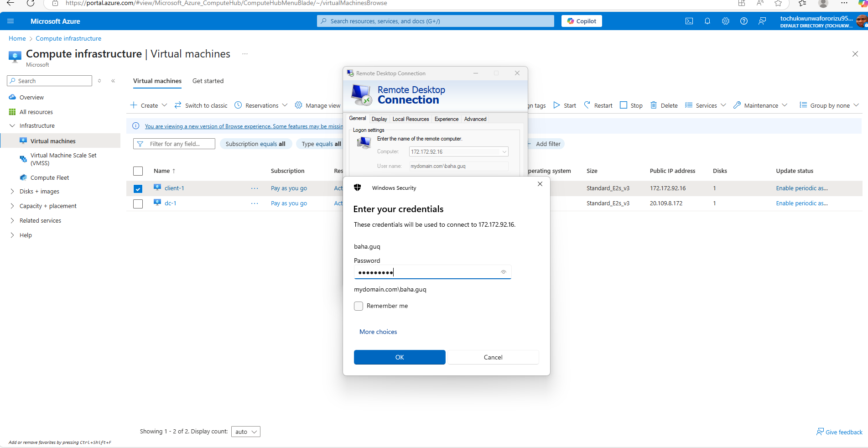Toggle the dc-1 row checkbox
This screenshot has height=448, width=868.
[x=138, y=203]
